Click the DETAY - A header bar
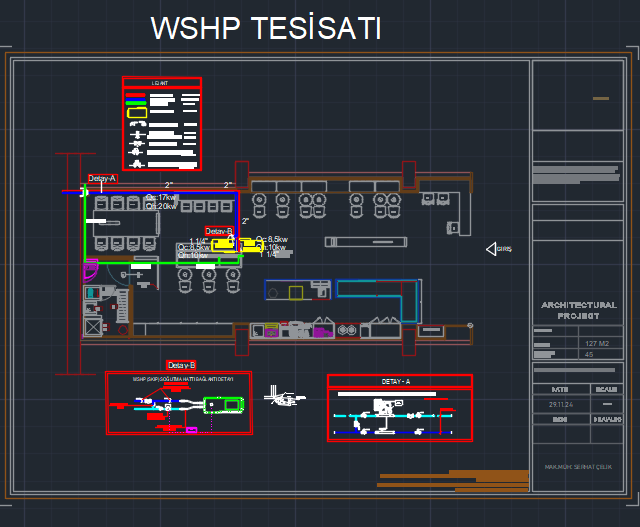This screenshot has width=640, height=527. click(x=399, y=381)
